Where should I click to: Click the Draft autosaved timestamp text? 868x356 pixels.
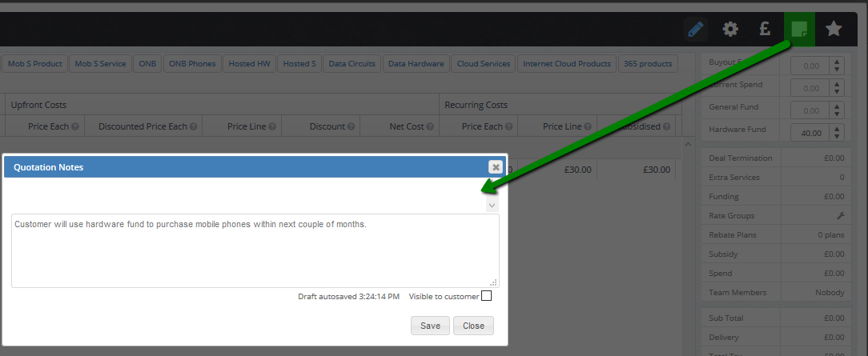click(349, 296)
